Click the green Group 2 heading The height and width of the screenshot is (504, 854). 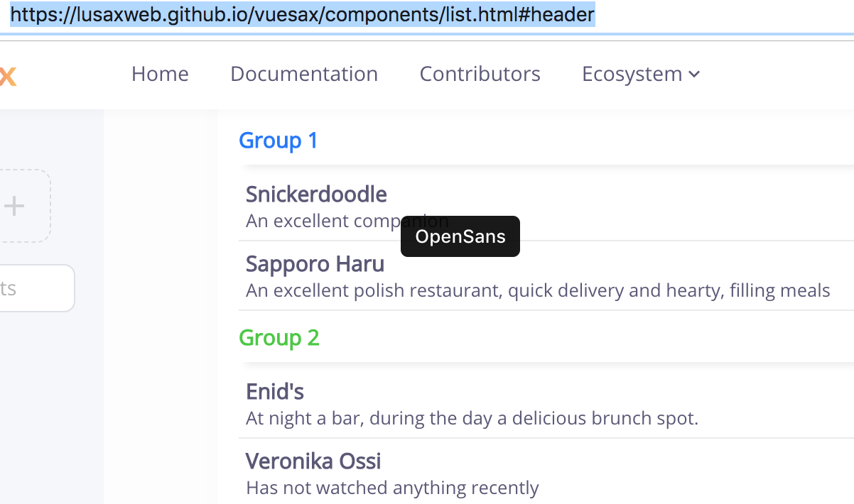click(x=279, y=337)
